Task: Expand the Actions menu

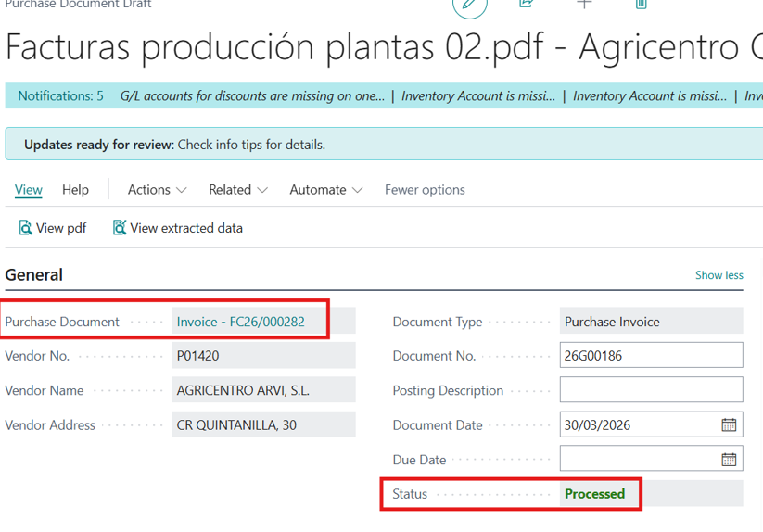Action: [157, 190]
